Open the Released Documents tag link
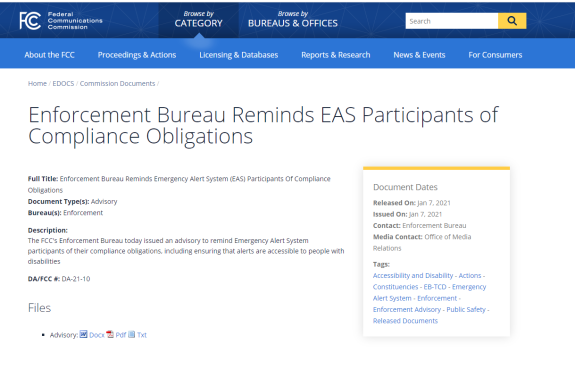The width and height of the screenshot is (575, 386). coord(405,321)
